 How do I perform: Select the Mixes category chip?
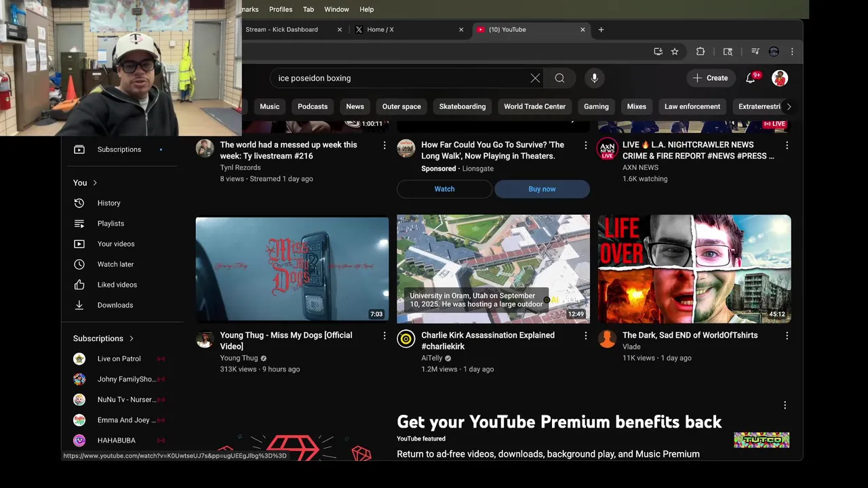click(x=637, y=106)
